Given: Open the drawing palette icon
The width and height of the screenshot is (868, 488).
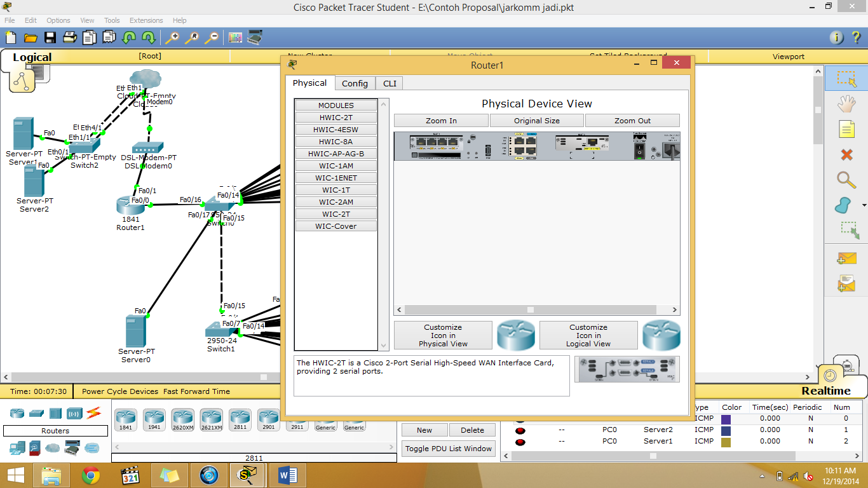Looking at the screenshot, I should coord(236,37).
